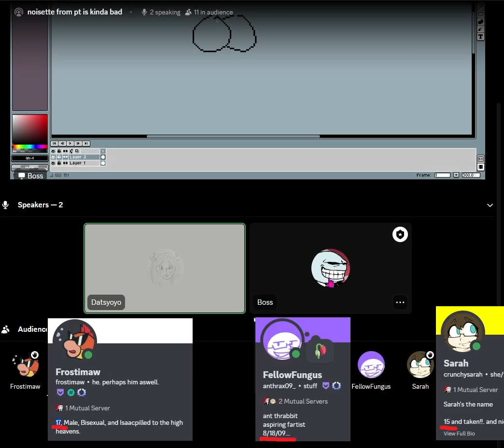Image resolution: width=504 pixels, height=448 pixels.
Task: Click the purple shield badge on Frostimaw's card
Action: 60,392
